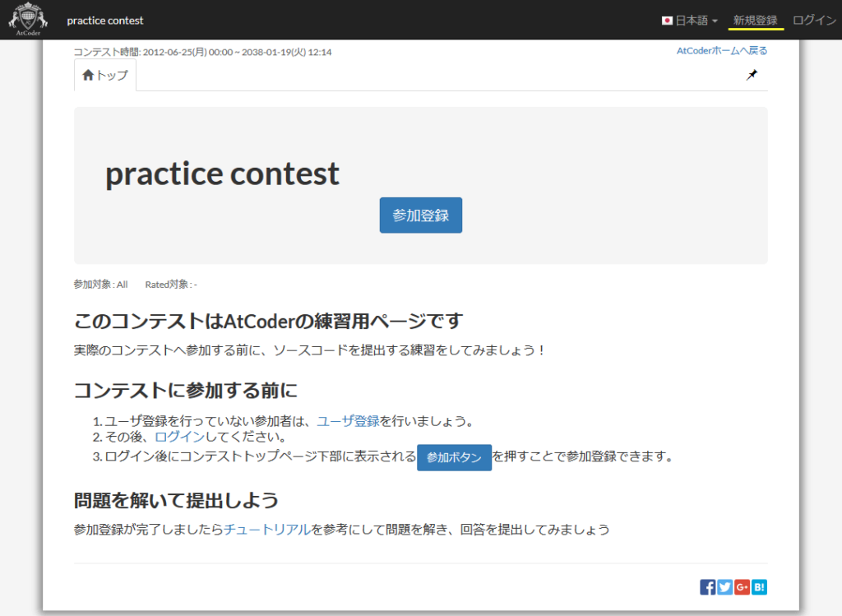Image resolution: width=842 pixels, height=616 pixels.
Task: Share the page on Twitter
Action: tap(724, 586)
